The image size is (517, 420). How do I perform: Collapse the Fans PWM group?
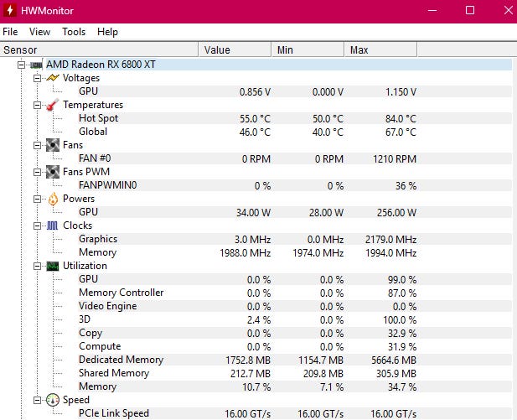tap(37, 172)
